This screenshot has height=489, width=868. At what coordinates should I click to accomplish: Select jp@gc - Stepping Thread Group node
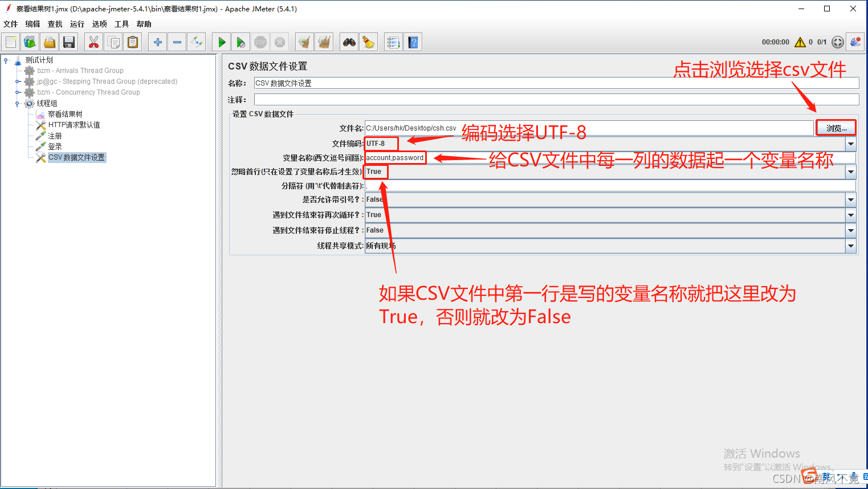[107, 81]
